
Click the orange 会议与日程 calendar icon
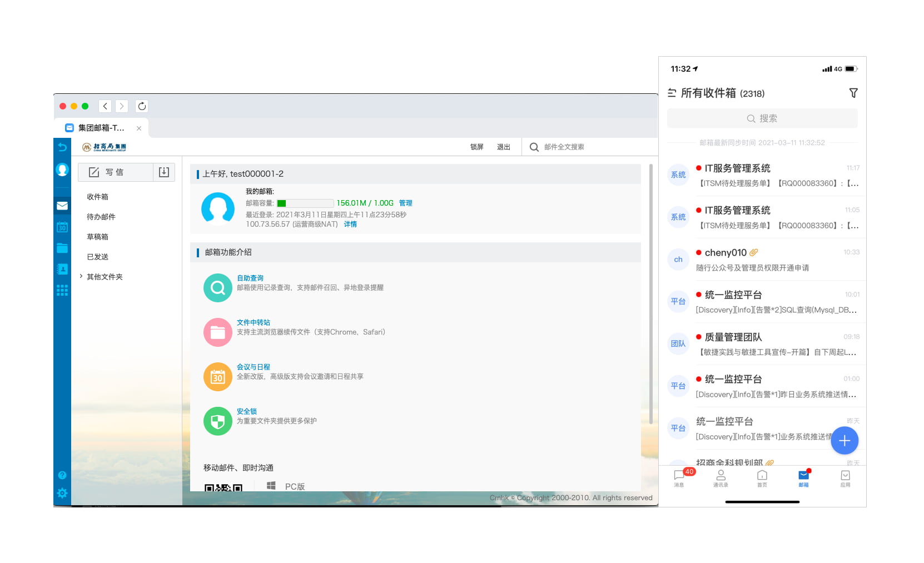pos(218,377)
